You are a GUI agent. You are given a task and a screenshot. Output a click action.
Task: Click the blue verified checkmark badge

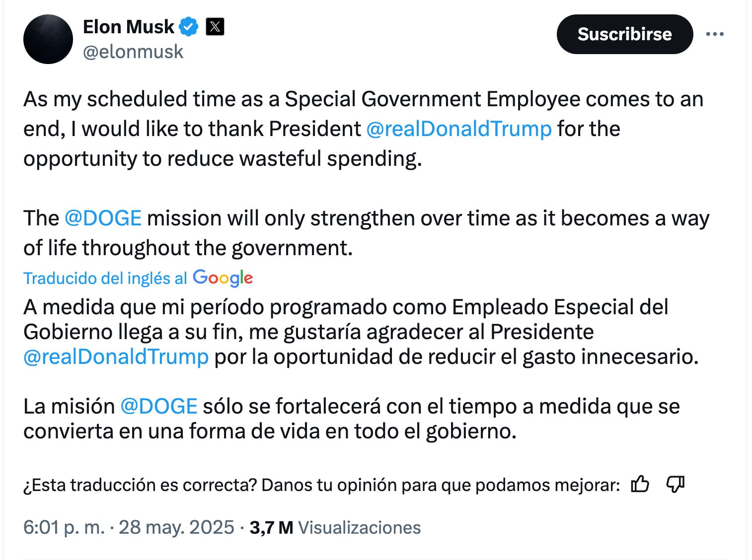[x=189, y=27]
